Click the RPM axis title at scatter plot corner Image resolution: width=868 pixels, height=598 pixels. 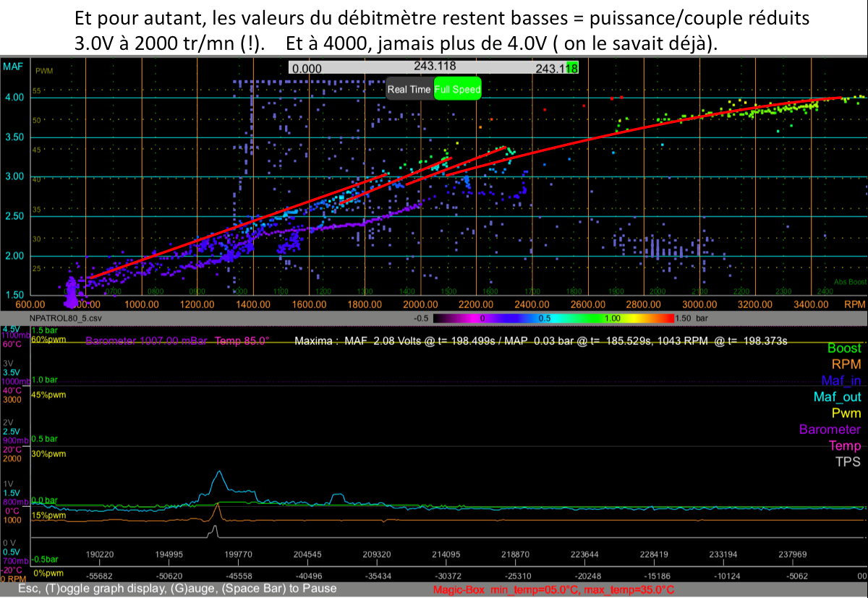click(854, 305)
